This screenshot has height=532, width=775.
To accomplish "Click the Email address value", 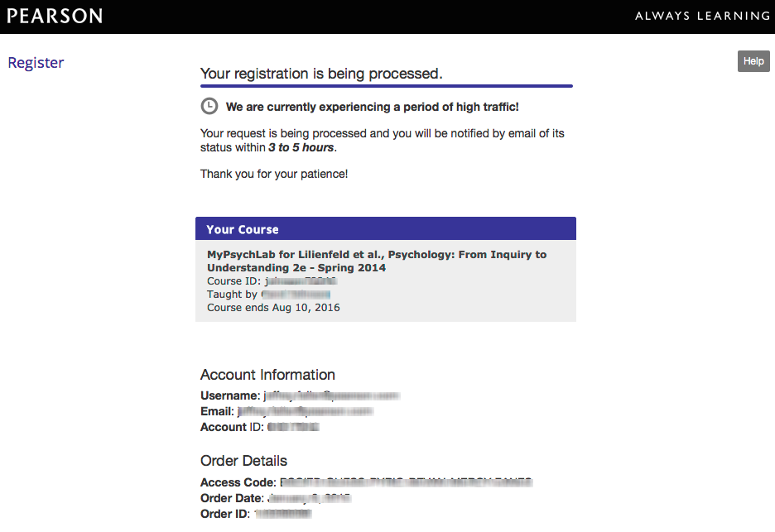I will [305, 411].
